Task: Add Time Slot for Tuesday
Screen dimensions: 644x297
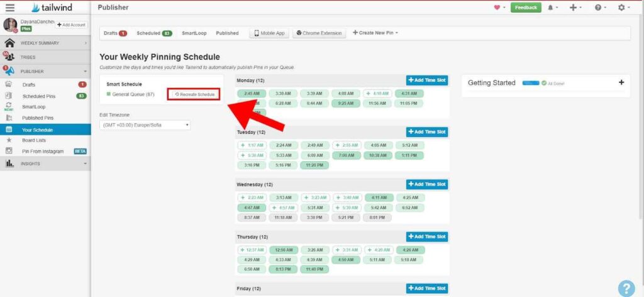Action: (x=427, y=132)
